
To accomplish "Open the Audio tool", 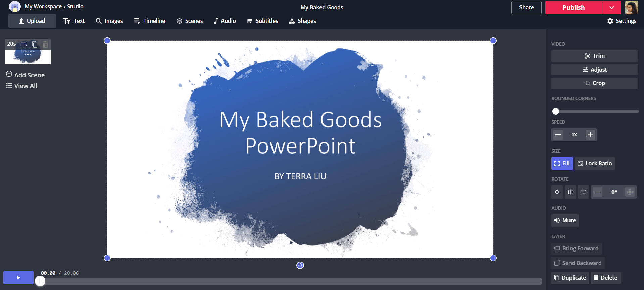I will coord(225,21).
